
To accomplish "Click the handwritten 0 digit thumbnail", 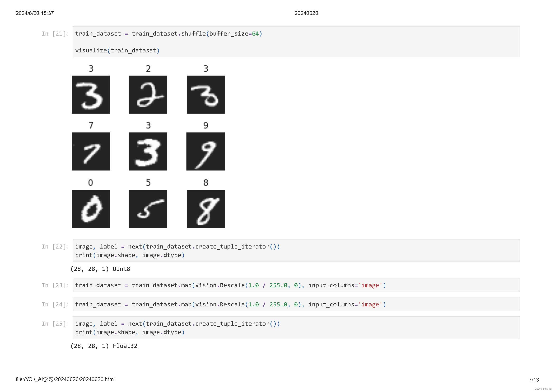I will (91, 209).
